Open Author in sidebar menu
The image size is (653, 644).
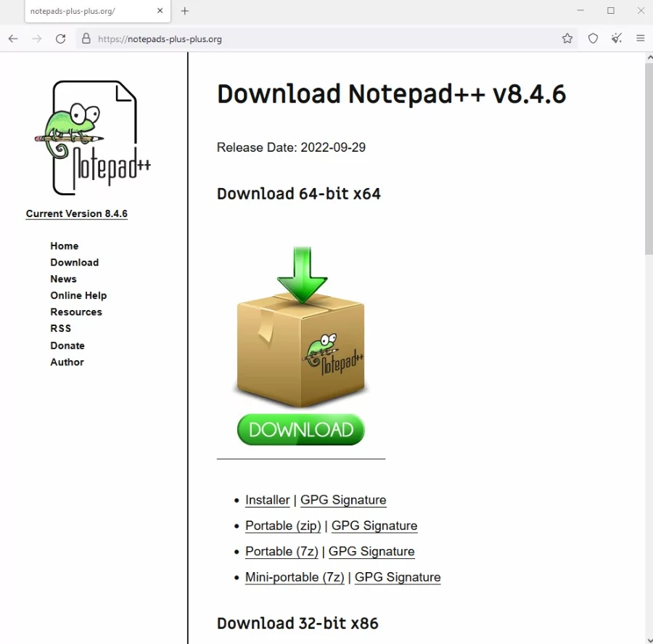[x=67, y=362]
